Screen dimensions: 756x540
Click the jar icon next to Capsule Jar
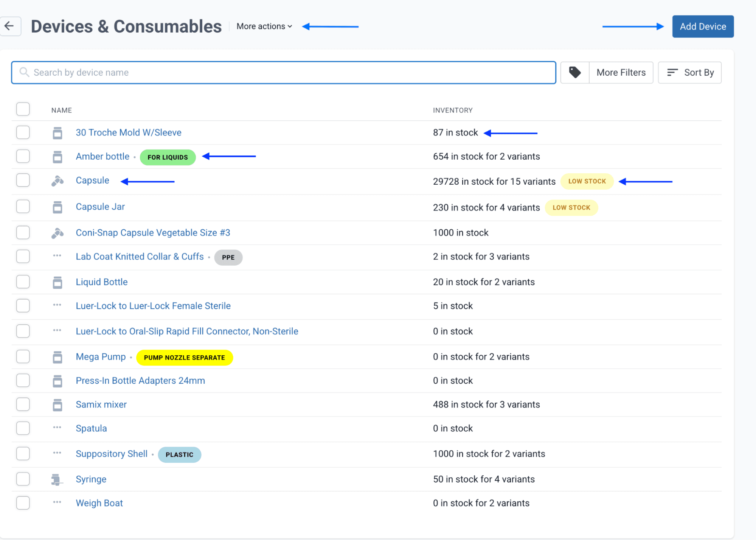coord(57,207)
